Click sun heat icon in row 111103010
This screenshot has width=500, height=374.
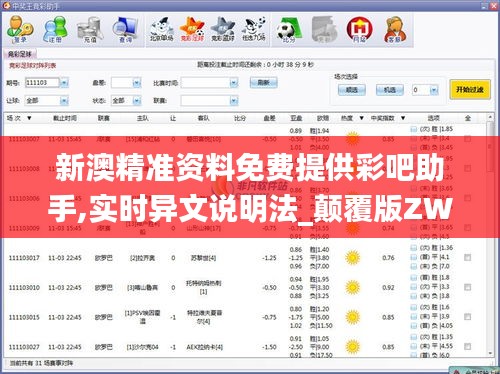[x=353, y=287]
